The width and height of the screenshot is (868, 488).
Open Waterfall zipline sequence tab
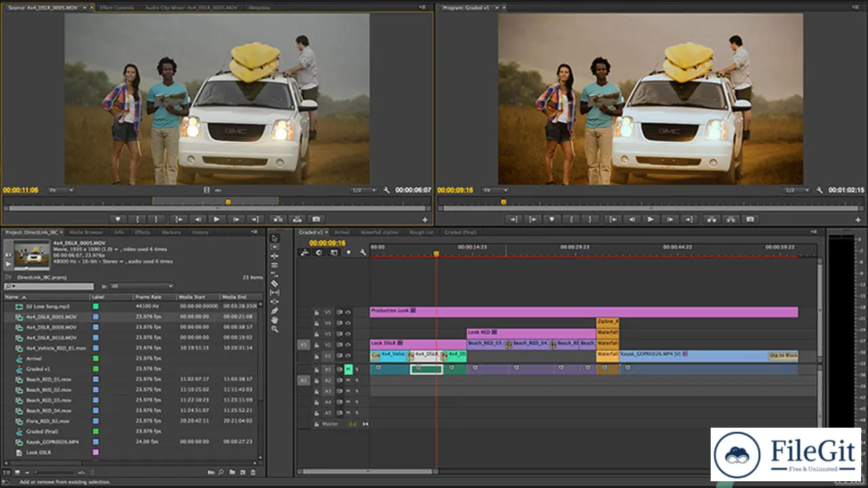(380, 232)
